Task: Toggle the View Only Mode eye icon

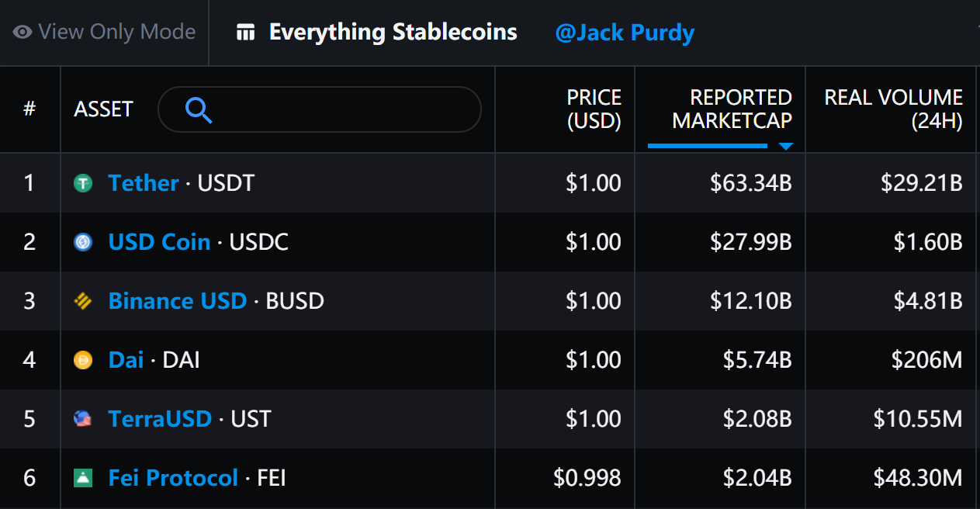Action: pyautogui.click(x=23, y=33)
